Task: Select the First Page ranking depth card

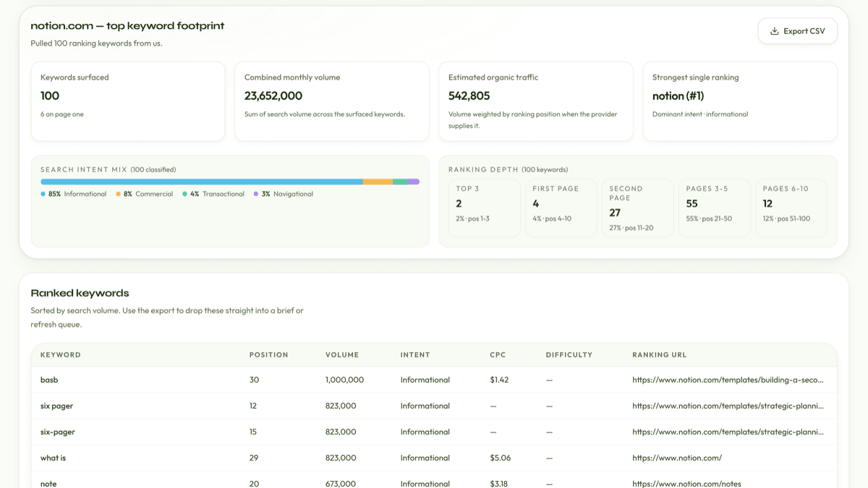Action: click(x=561, y=208)
